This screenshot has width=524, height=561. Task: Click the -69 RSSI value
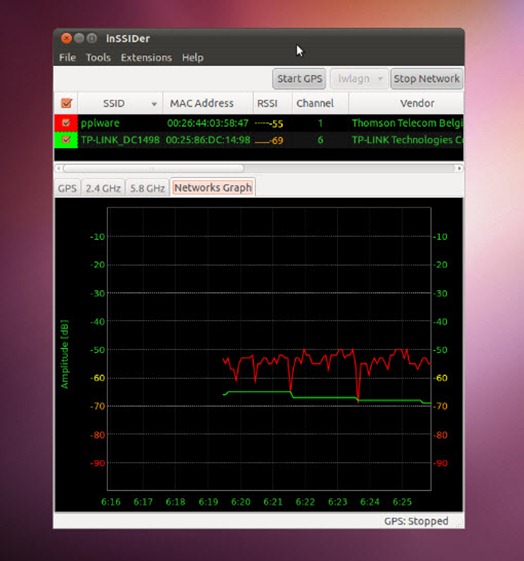pos(276,141)
